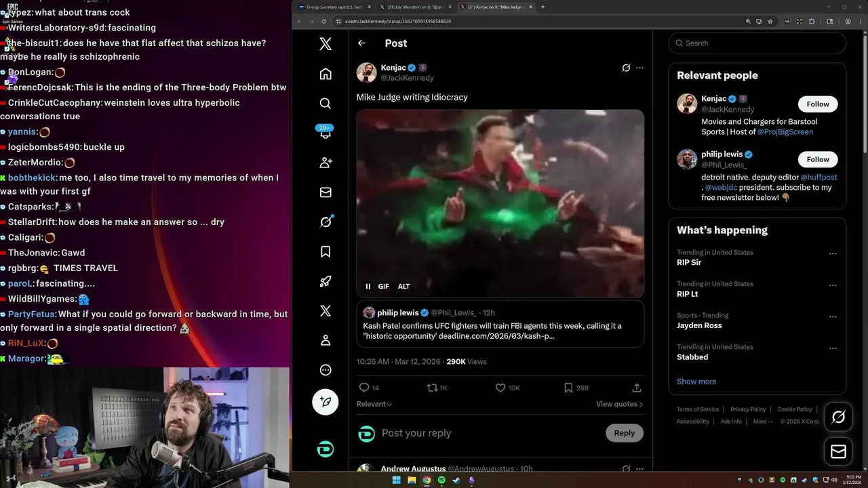Screen dimensions: 868x488
Task: Expand More footer options
Action: [x=763, y=422]
